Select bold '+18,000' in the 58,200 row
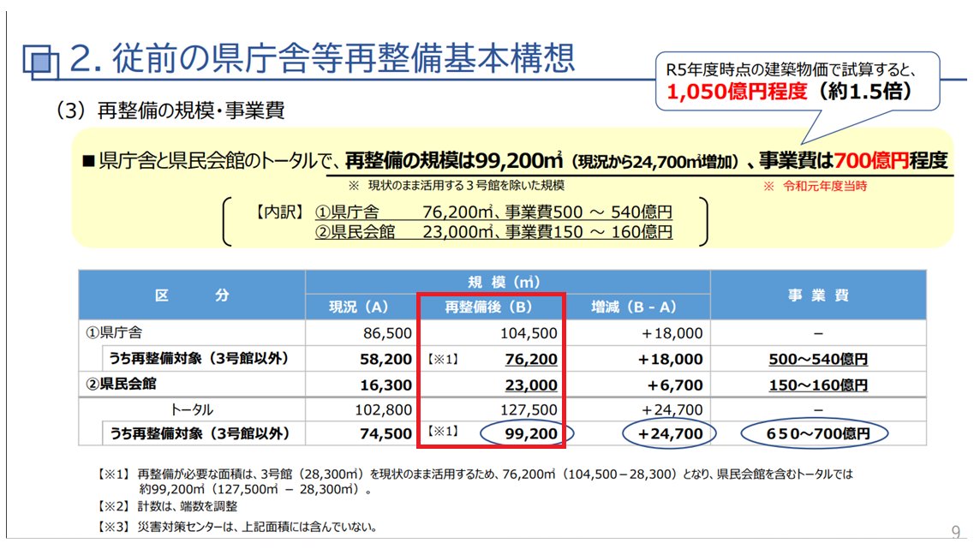The image size is (980, 549). pos(670,359)
